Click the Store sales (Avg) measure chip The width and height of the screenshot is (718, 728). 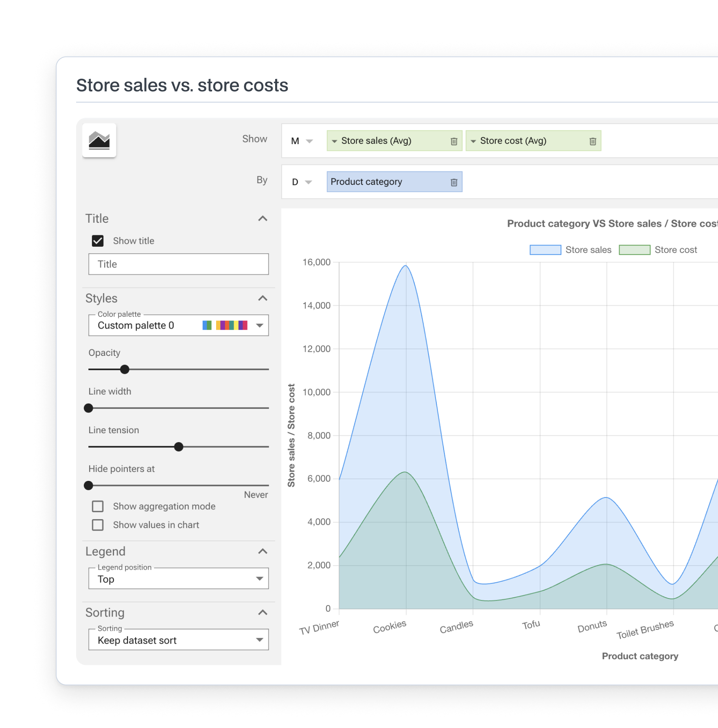coord(394,141)
